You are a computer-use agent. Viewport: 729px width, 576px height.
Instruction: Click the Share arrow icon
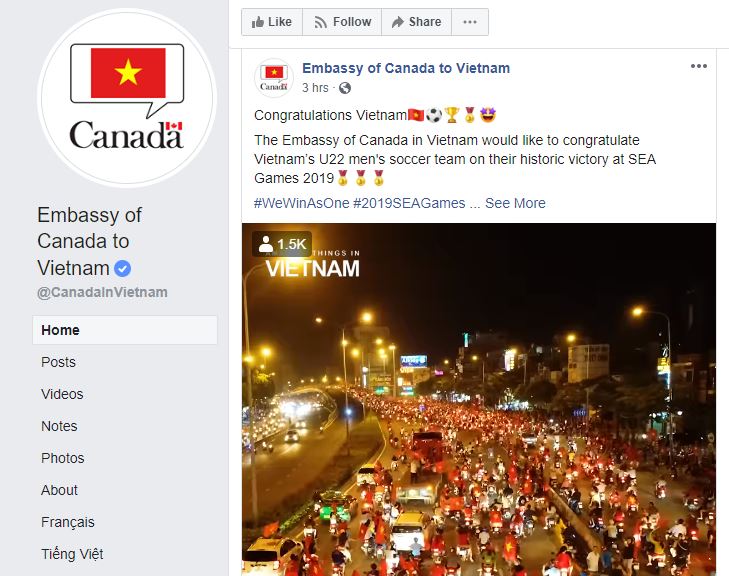pos(398,22)
